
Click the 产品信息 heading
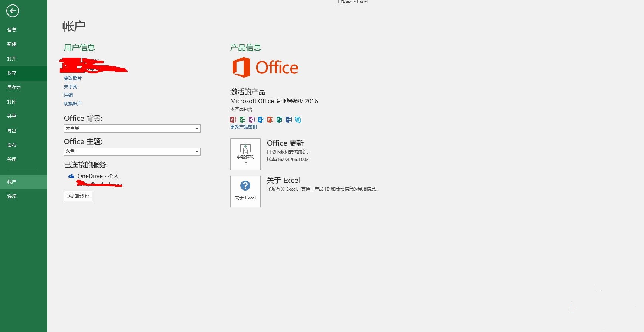click(245, 48)
